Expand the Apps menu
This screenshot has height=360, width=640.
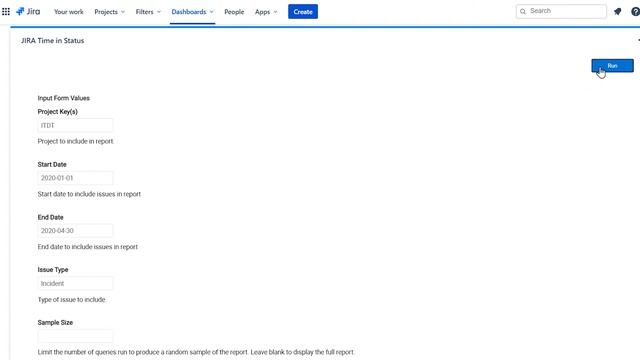(266, 12)
